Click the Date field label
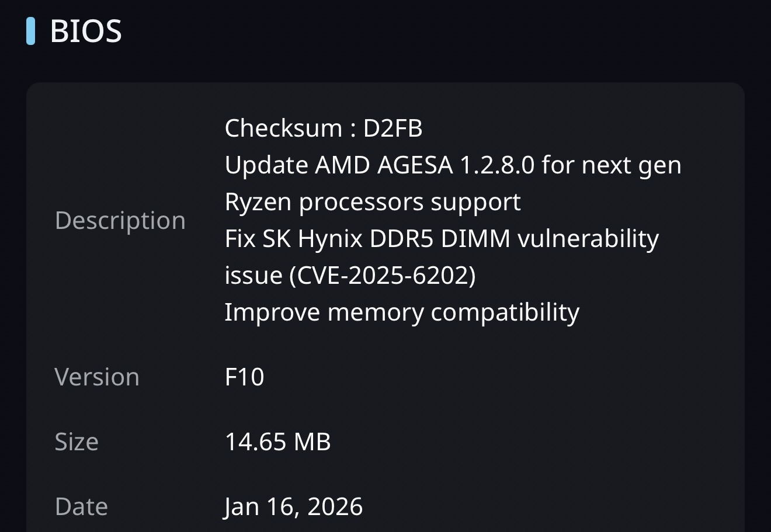Viewport: 771px width, 532px height. click(81, 507)
